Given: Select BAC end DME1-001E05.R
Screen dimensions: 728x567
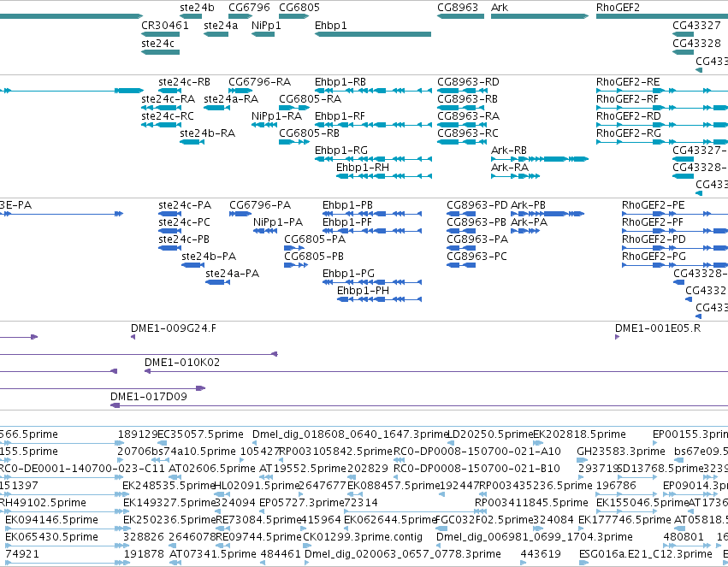Looking at the screenshot, I should click(617, 337).
